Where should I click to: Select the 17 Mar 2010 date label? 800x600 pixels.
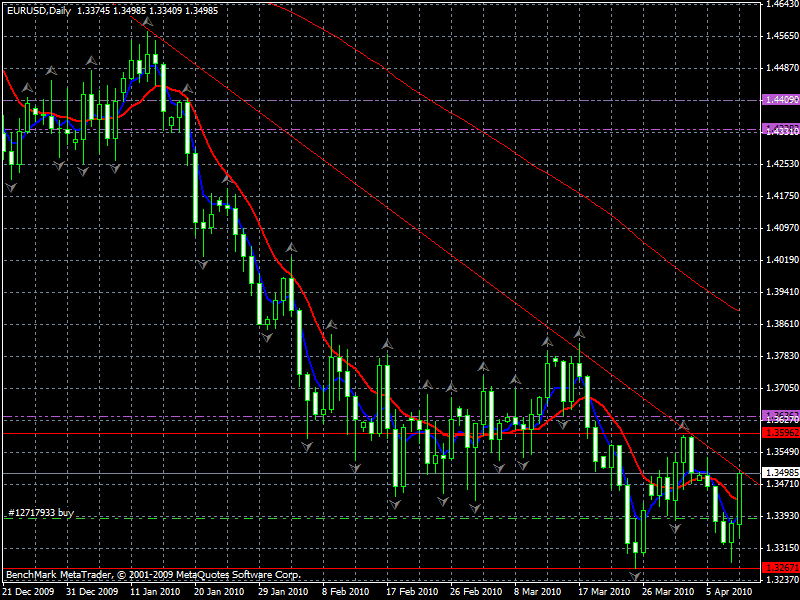(x=604, y=592)
